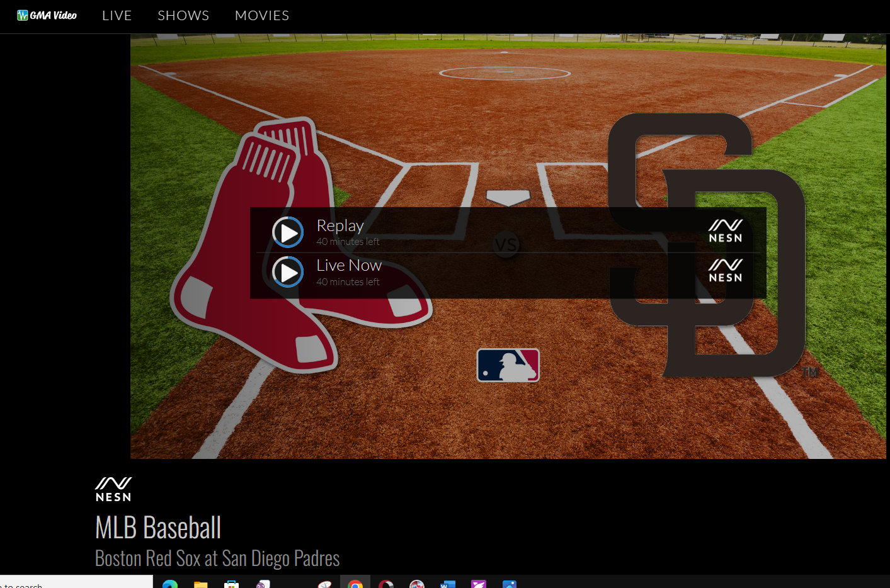Viewport: 890px width, 588px height.
Task: Click the '40 minutes left' text under Live Now
Action: 348,282
